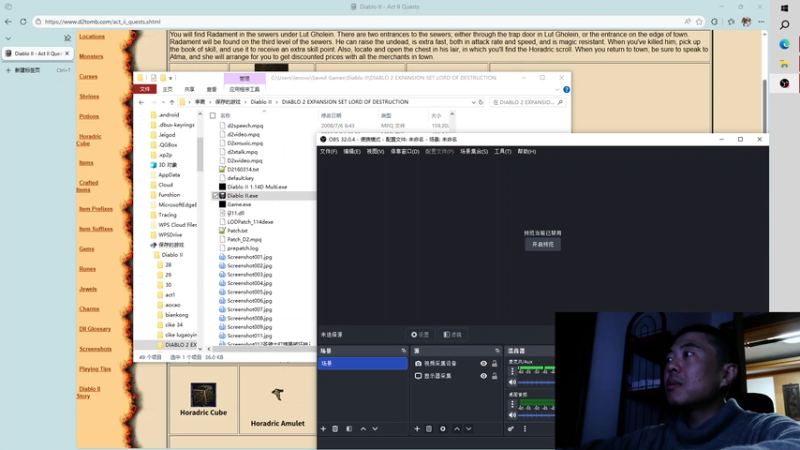The width and height of the screenshot is (800, 450).
Task: Click the 开启预览 button in OBS
Action: (543, 244)
